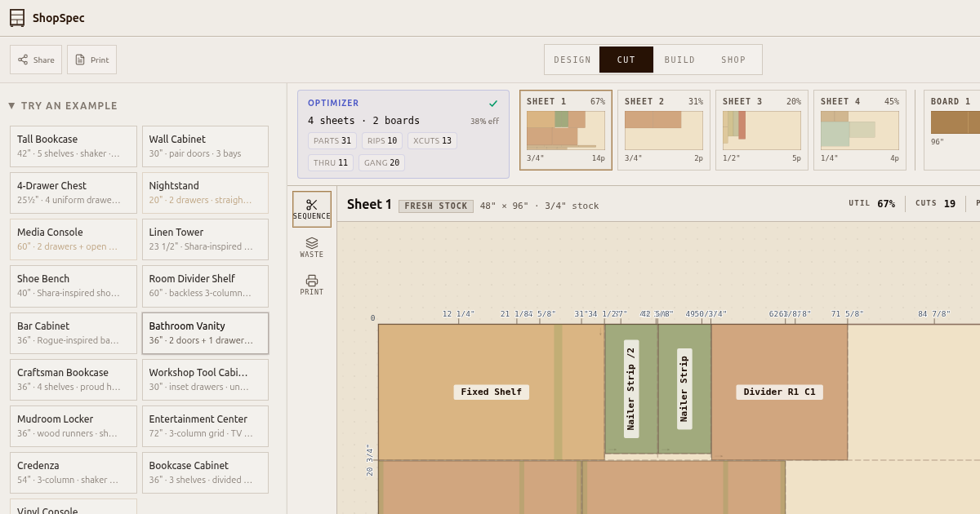The image size is (980, 514).
Task: Switch to the CUT tab
Action: [626, 60]
